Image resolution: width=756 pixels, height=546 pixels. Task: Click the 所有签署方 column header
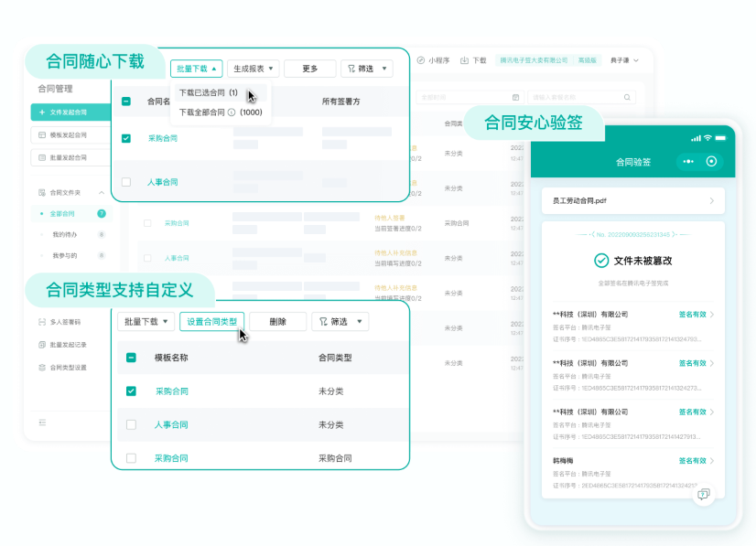point(340,102)
